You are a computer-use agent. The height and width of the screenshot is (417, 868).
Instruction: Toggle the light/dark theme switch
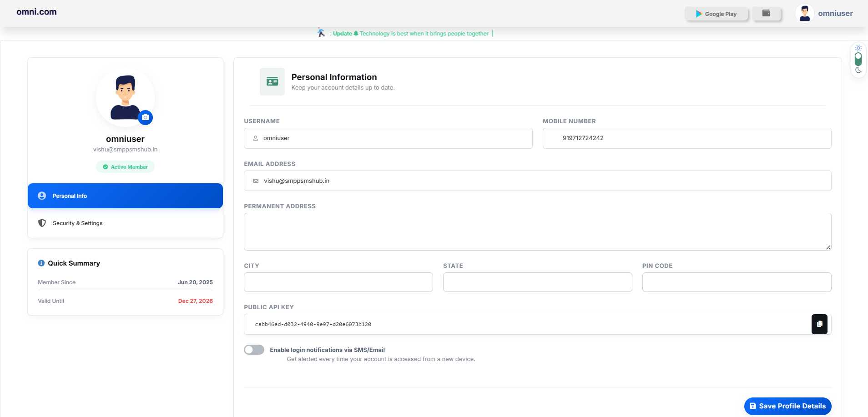pos(858,59)
